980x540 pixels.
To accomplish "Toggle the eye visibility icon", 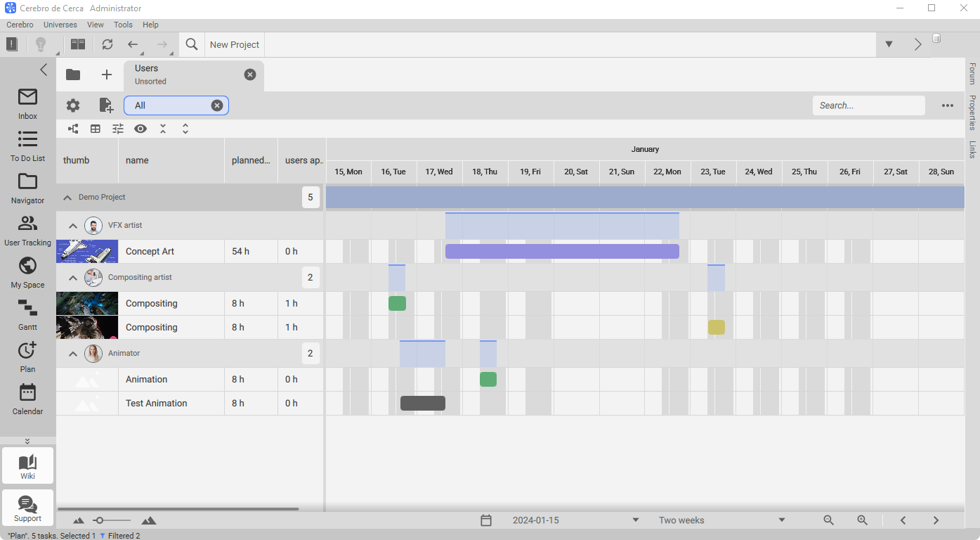I will pos(141,129).
